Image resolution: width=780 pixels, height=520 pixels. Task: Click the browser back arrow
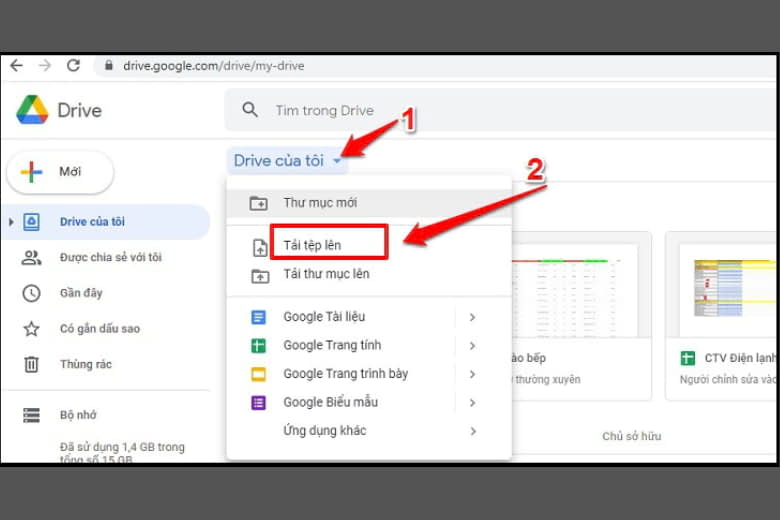(x=16, y=66)
